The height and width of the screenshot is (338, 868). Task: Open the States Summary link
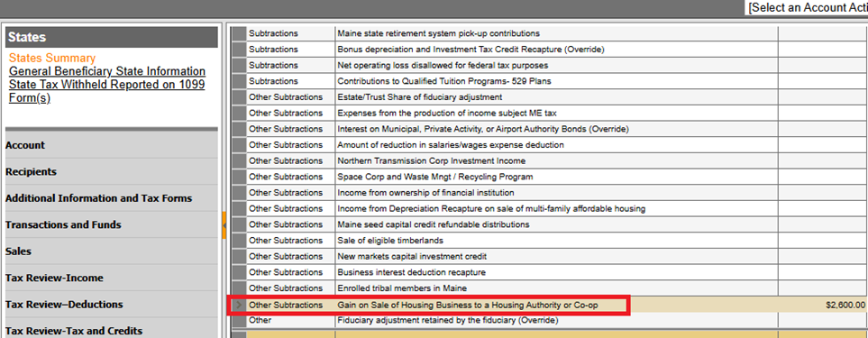pyautogui.click(x=52, y=58)
